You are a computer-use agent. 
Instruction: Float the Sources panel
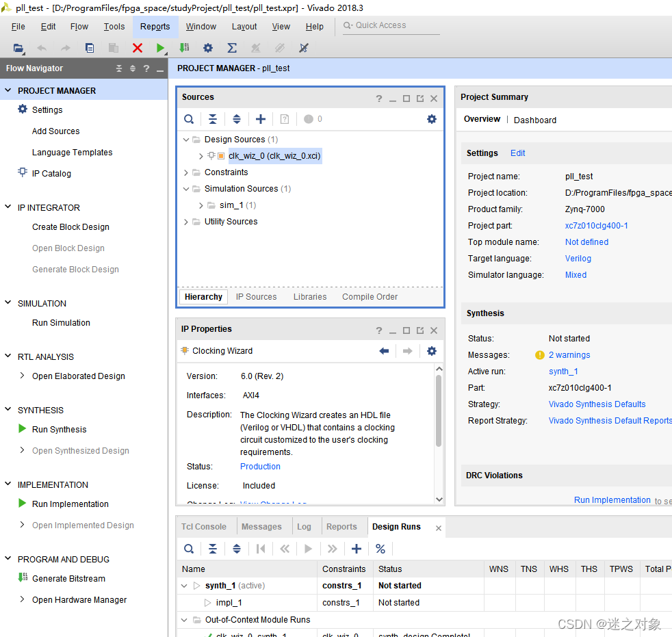pyautogui.click(x=420, y=99)
